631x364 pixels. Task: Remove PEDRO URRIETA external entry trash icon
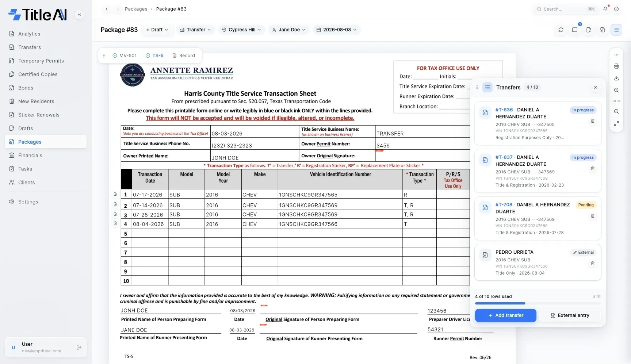pyautogui.click(x=593, y=263)
